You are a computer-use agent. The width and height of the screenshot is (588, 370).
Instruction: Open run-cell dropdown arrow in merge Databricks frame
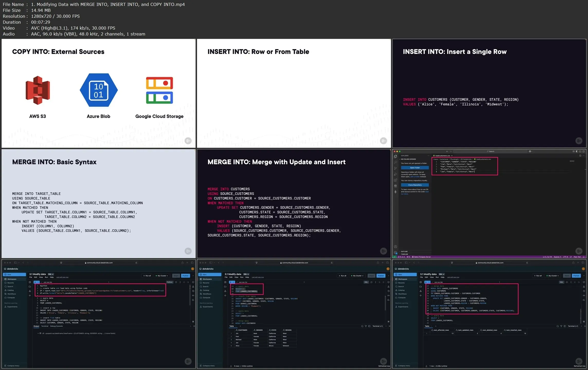[429, 282]
